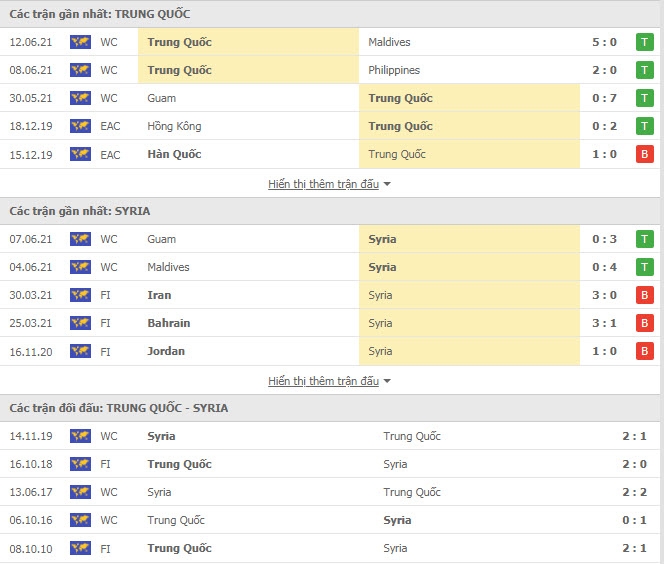Click green T badge for Guam 0:3 match
Viewport: 664px width, 564px height.
[x=645, y=239]
